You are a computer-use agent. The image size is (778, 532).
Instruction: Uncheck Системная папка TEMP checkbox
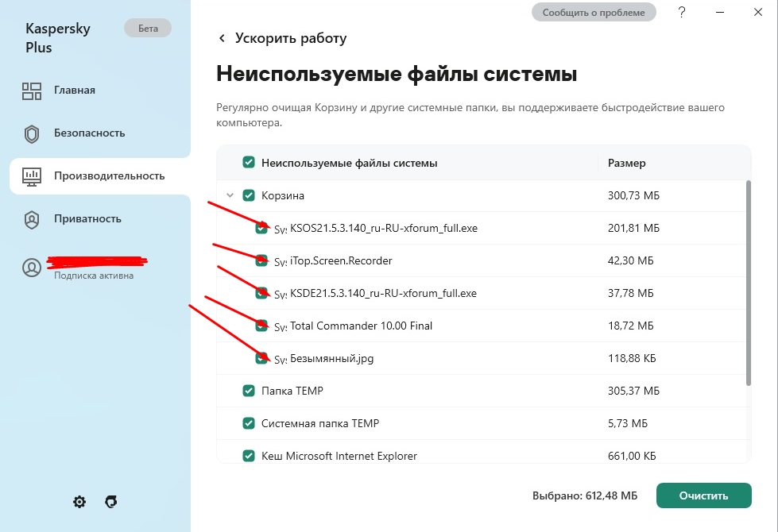click(x=249, y=423)
